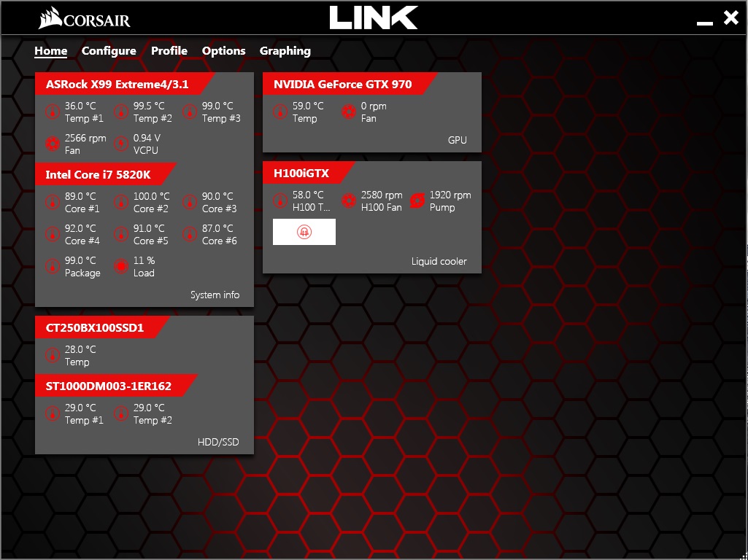Click the H100iGTX Pump icon
The height and width of the screenshot is (560, 748).
click(x=417, y=201)
